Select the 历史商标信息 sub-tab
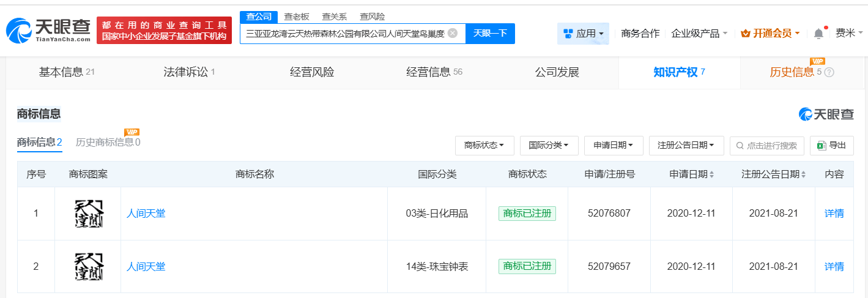This screenshot has width=868, height=298. coord(108,143)
